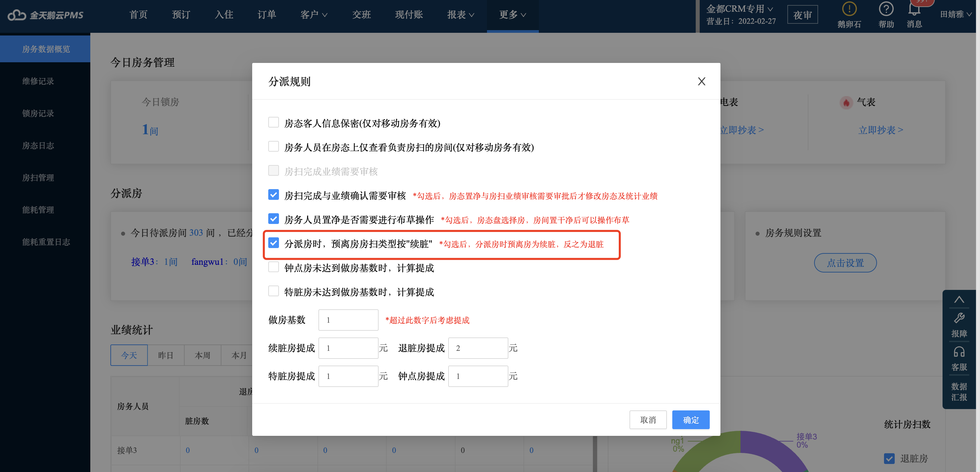This screenshot has height=472, width=980.
Task: Uncheck 房务人员置净是否需要进行布草操作 checkbox
Action: (274, 219)
